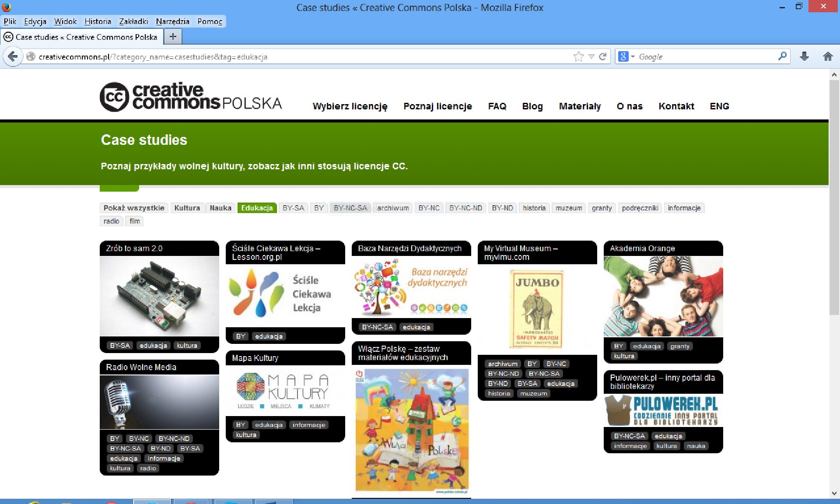Go to the FAQ page
Viewport: 840px width, 504px height.
pyautogui.click(x=497, y=106)
